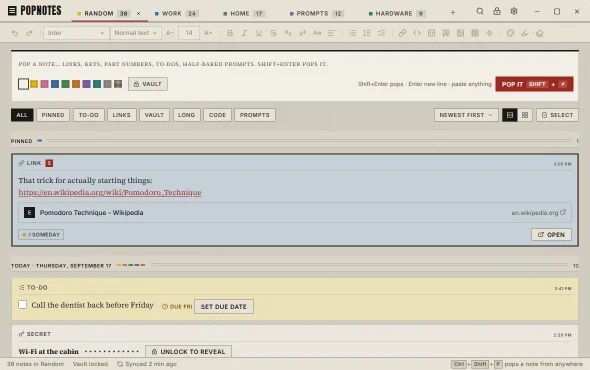Viewport: 590px width, 370px height.
Task: Choose the green note color swatch
Action: (x=65, y=84)
